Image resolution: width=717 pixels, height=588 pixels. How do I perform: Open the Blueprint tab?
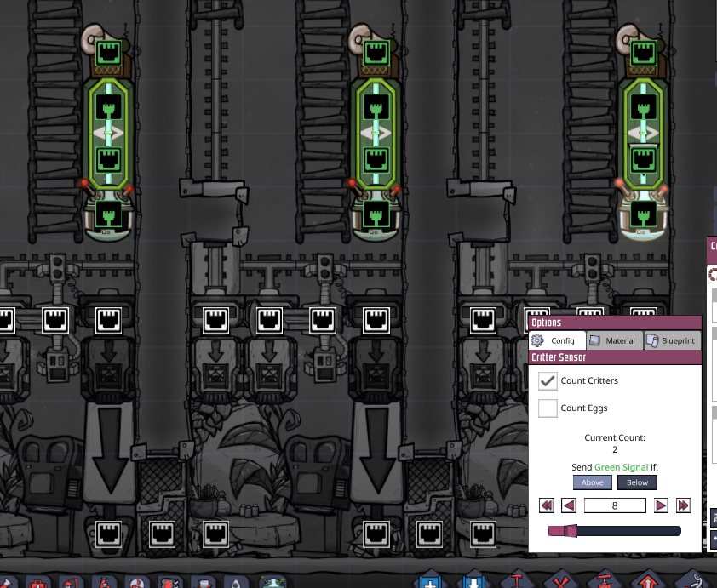672,341
